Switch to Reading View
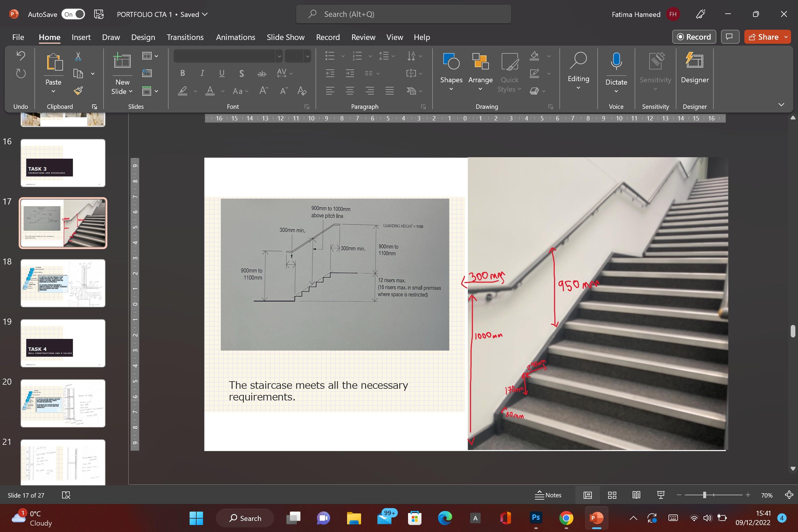The image size is (798, 532). click(636, 495)
